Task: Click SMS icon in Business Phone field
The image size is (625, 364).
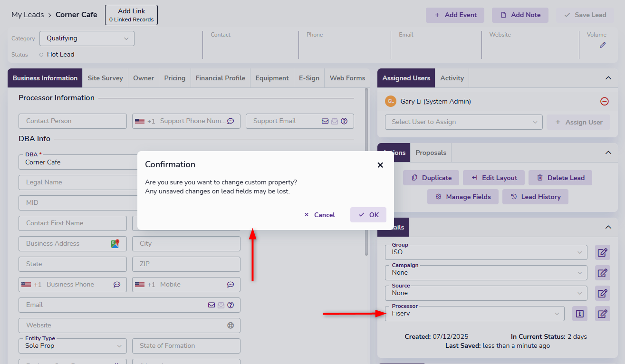Action: pos(117,285)
